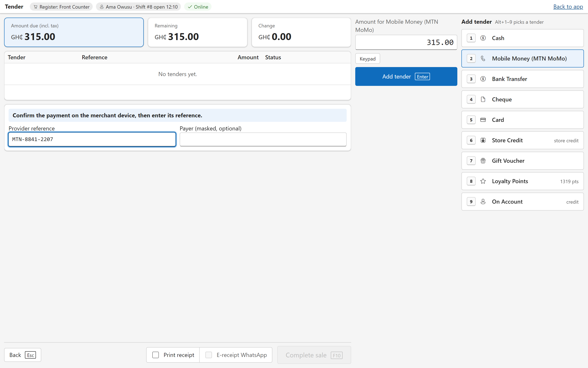
Task: Follow the Back to app link
Action: point(568,7)
